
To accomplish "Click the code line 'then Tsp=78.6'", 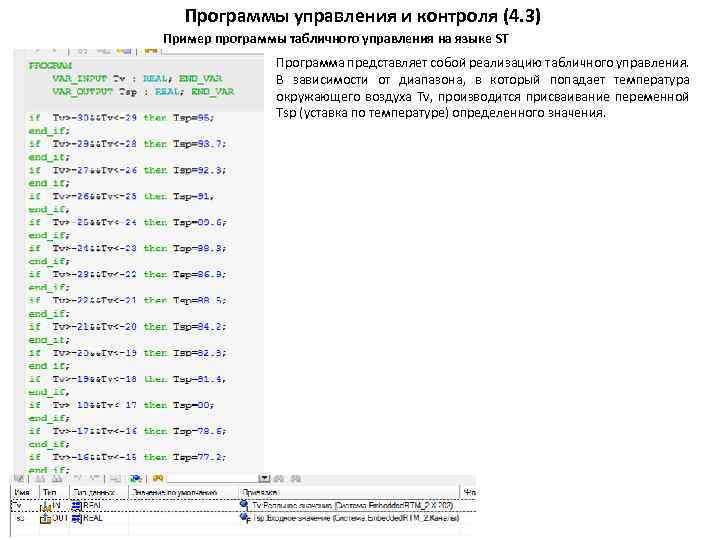I will point(185,431).
